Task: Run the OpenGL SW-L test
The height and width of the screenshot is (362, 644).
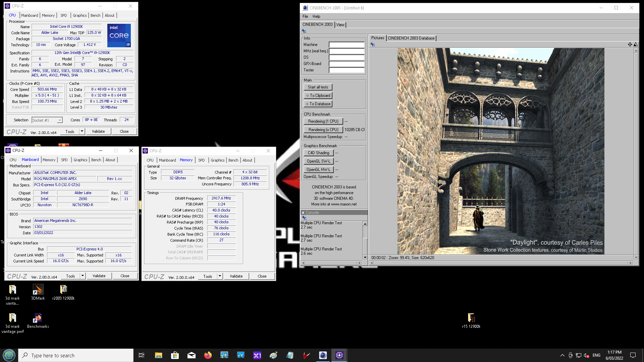Action: pos(319,161)
